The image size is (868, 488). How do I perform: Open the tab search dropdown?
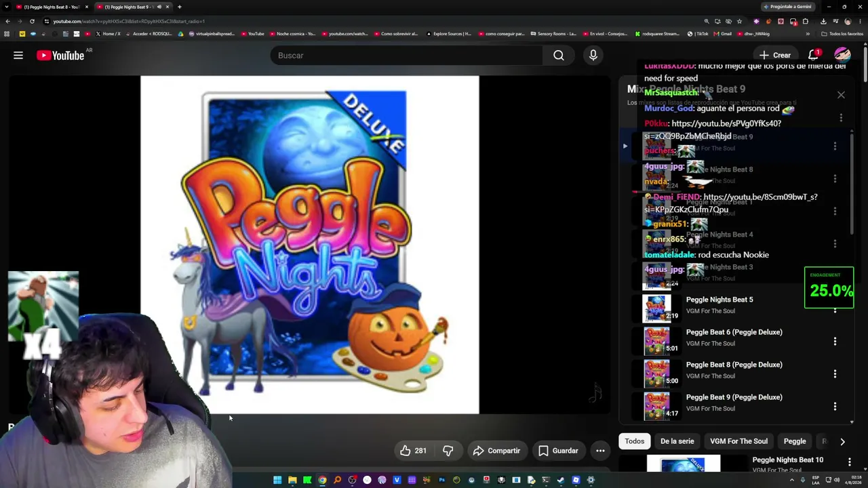point(7,7)
